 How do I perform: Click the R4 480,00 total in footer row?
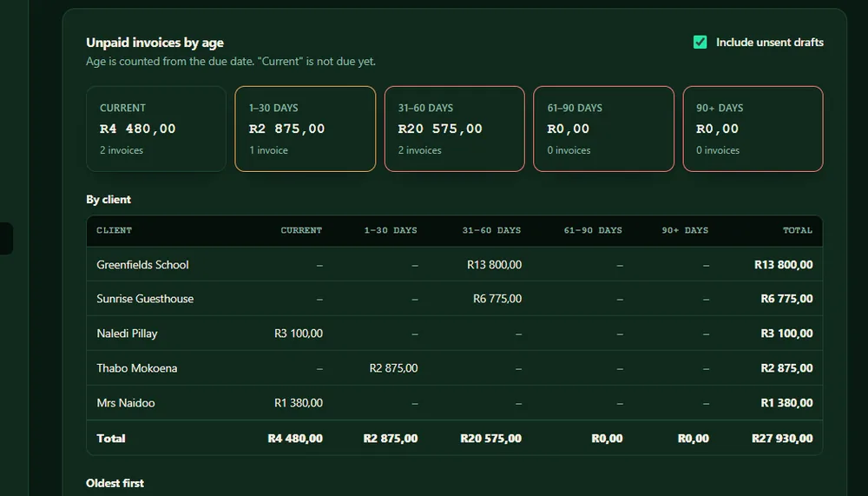pyautogui.click(x=295, y=439)
